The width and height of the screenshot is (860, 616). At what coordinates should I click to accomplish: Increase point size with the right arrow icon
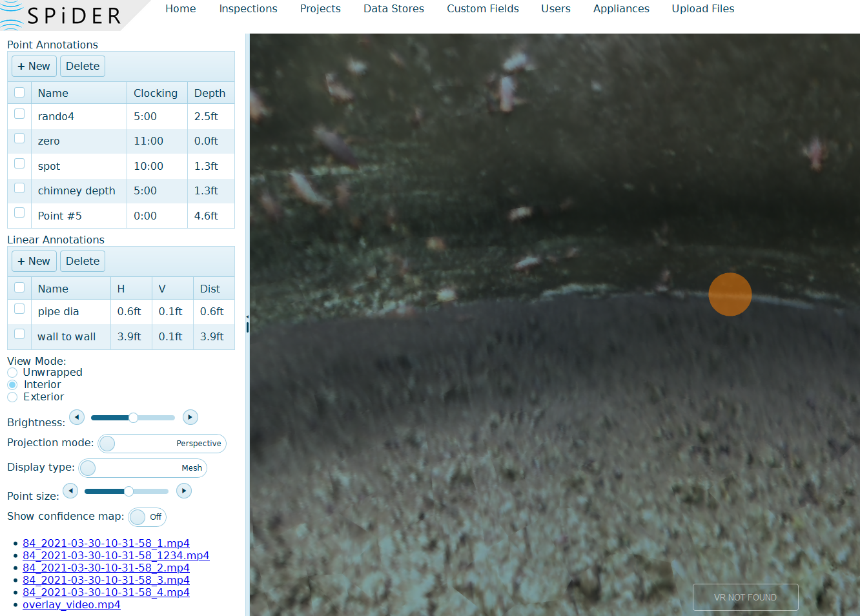pyautogui.click(x=184, y=491)
